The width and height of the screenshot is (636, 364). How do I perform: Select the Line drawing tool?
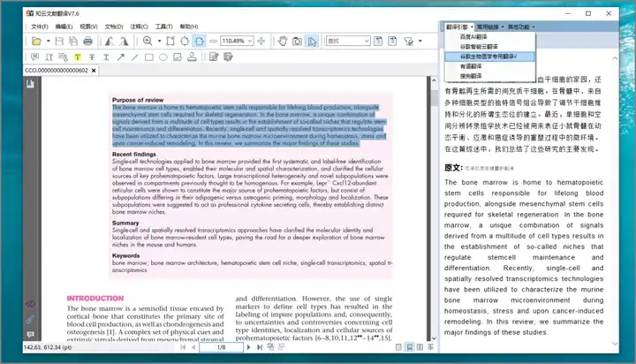(x=134, y=57)
